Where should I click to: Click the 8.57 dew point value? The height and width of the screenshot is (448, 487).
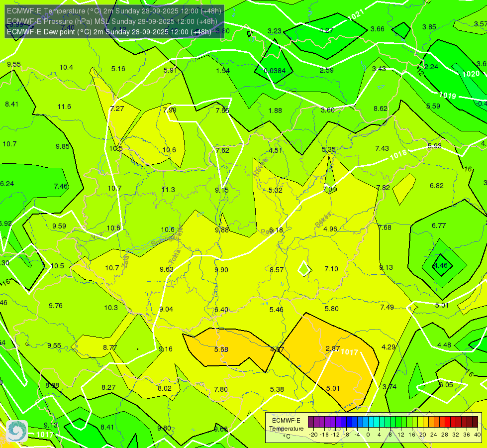click(x=277, y=269)
